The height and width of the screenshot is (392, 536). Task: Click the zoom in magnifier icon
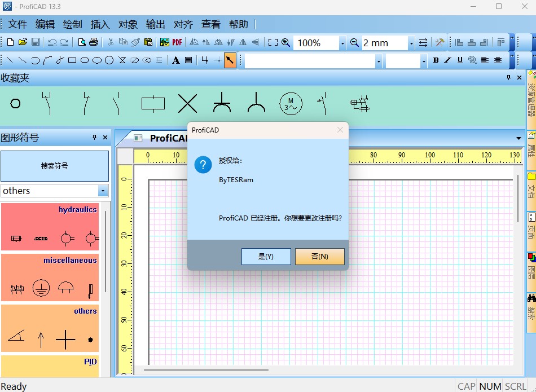(x=286, y=42)
